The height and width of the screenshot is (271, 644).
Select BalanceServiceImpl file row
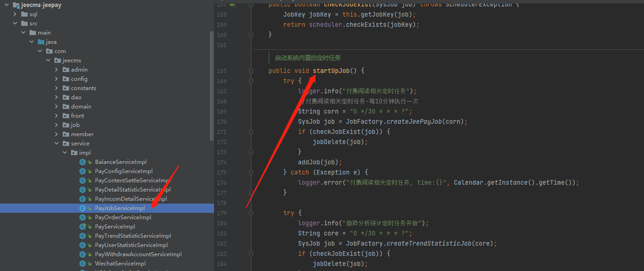(x=107, y=162)
